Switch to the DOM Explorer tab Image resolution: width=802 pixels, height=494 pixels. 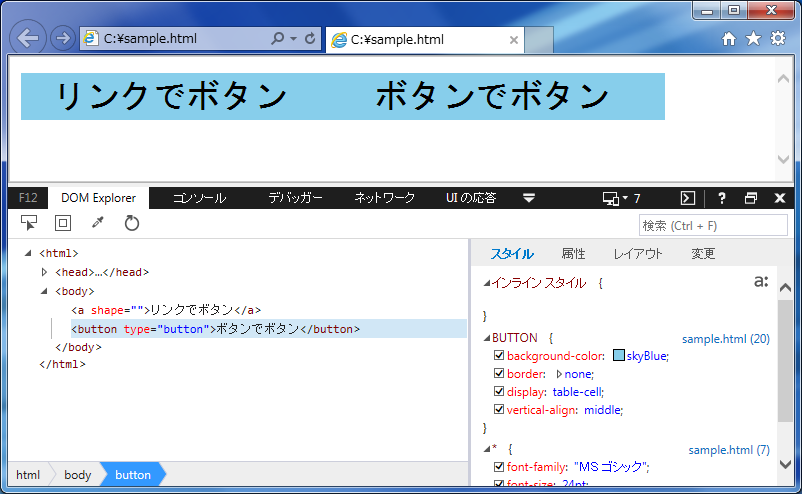98,198
